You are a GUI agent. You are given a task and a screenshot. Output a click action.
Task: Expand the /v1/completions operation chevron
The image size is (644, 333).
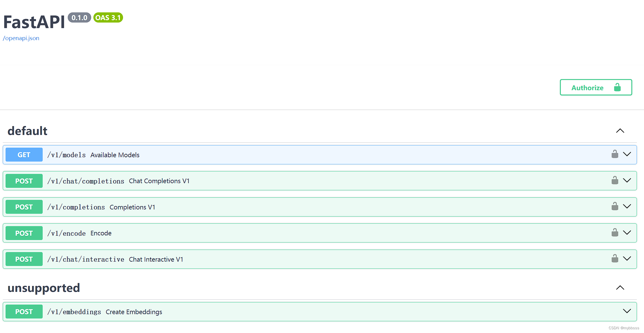click(x=627, y=206)
